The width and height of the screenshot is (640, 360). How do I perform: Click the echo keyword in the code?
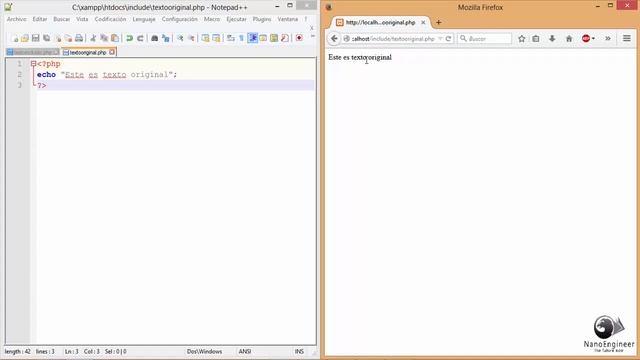[46, 74]
